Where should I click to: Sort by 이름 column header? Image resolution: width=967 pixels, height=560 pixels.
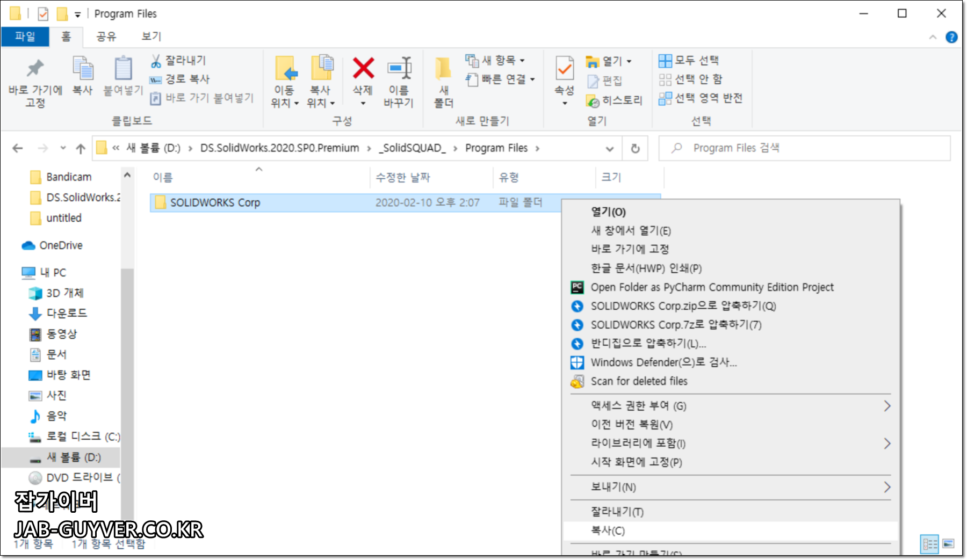[163, 177]
